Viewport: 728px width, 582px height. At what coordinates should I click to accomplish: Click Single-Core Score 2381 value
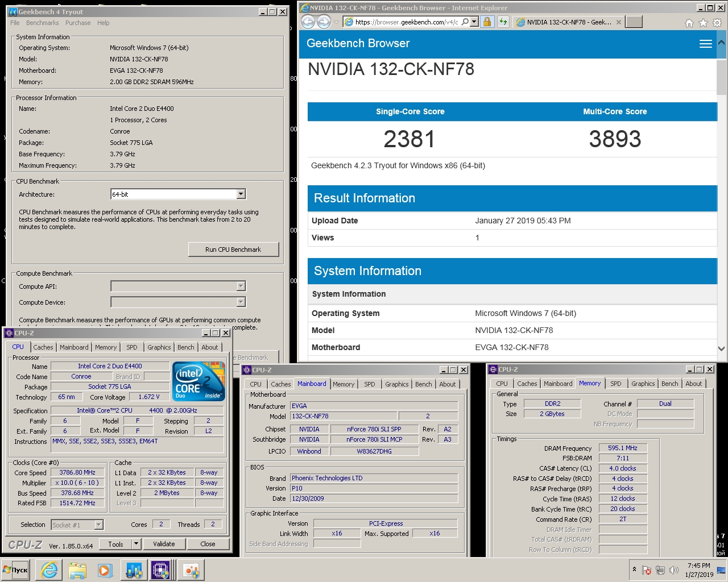pos(409,139)
